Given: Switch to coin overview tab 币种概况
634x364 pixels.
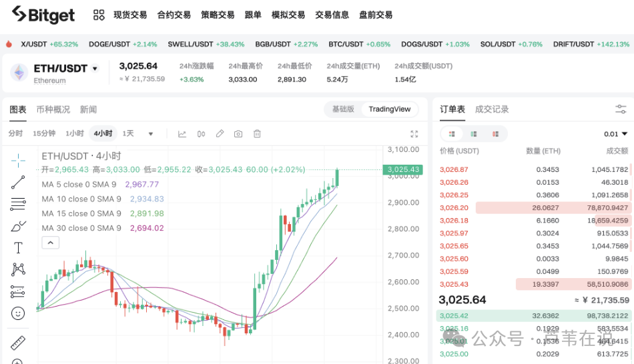Looking at the screenshot, I should tap(53, 109).
